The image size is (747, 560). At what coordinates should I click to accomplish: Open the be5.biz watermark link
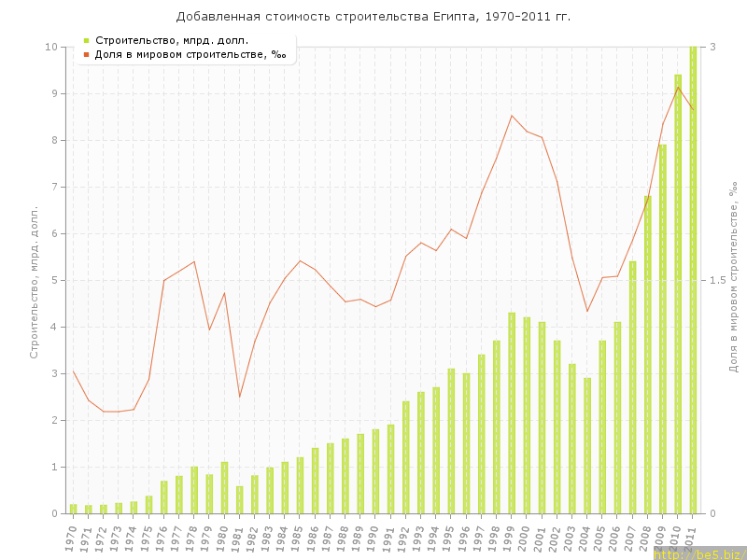698,553
